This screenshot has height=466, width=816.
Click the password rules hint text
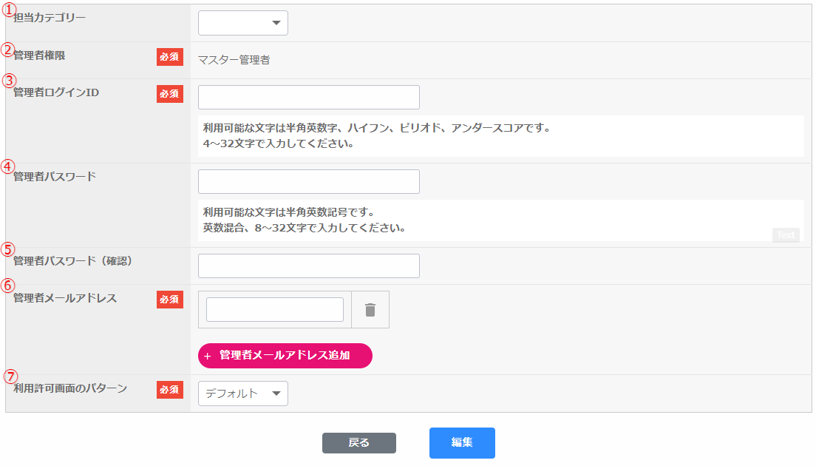click(x=304, y=220)
